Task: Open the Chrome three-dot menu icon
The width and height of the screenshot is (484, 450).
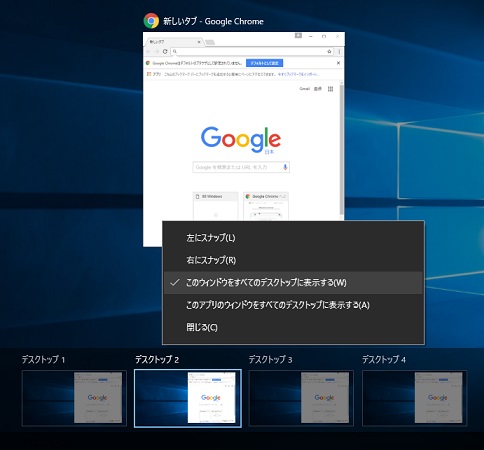Action: tap(339, 51)
